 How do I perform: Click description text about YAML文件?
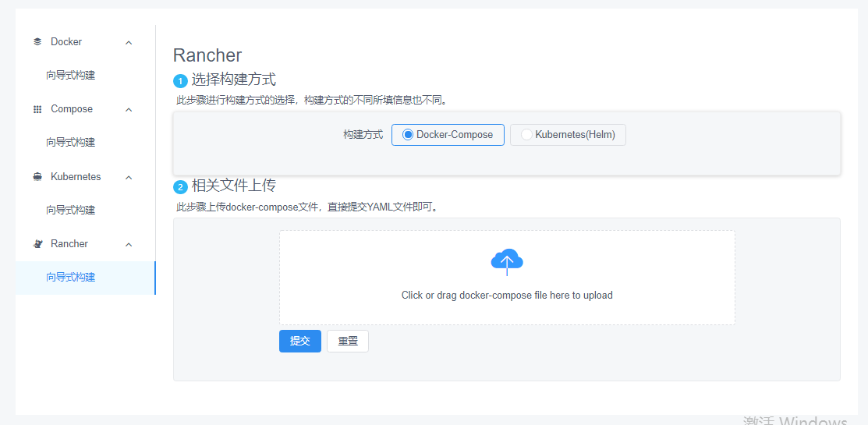[307, 207]
